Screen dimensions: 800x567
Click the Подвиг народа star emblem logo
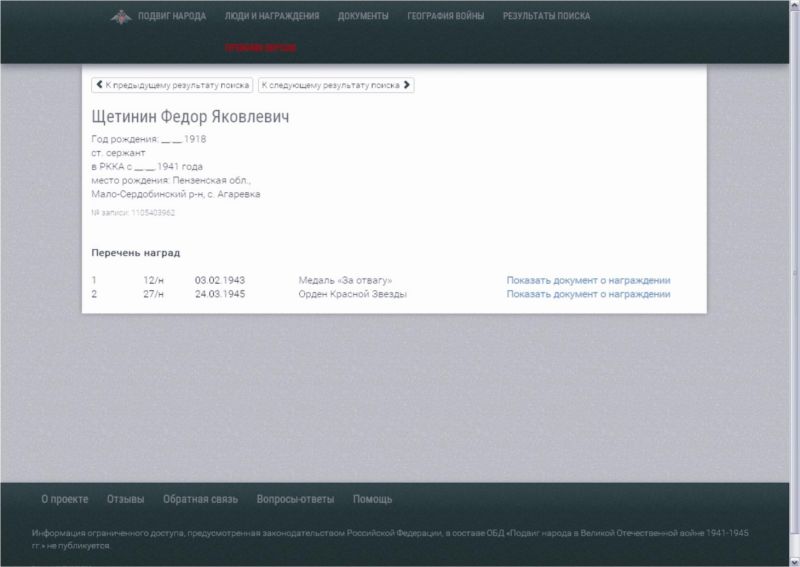tap(121, 17)
